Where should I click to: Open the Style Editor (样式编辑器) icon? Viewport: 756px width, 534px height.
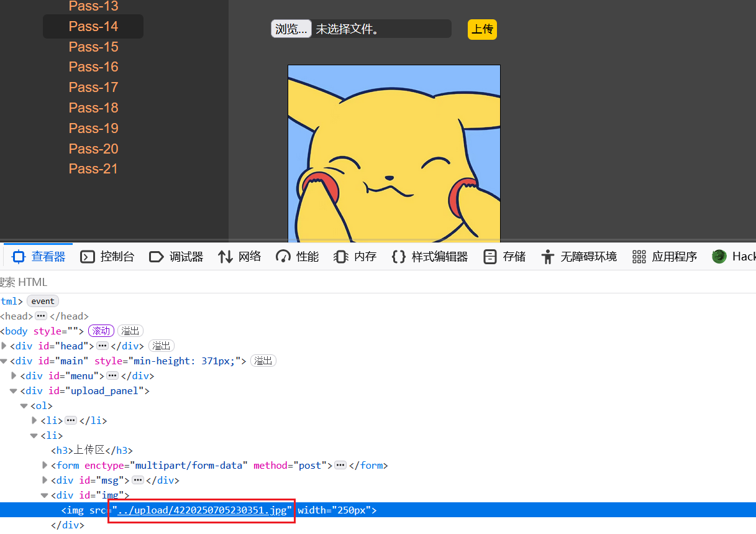[399, 257]
